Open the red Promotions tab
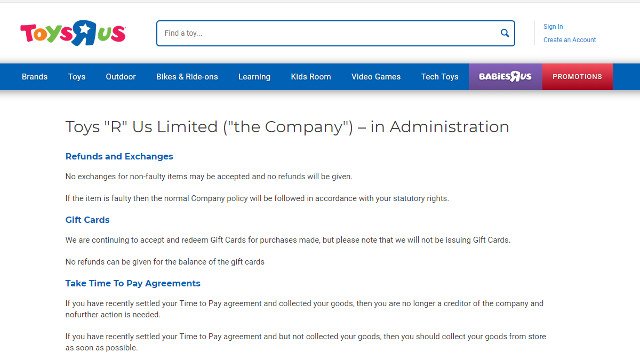Viewport: 640px width, 360px height. click(x=577, y=77)
